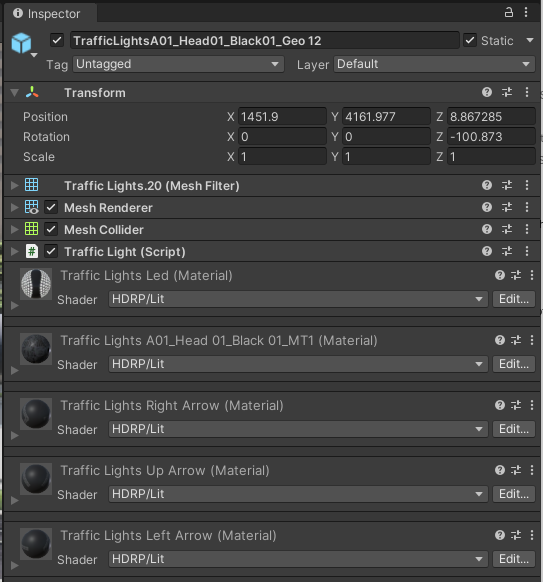Edit shader for Traffic Lights Led material
The height and width of the screenshot is (582, 543).
coord(514,299)
